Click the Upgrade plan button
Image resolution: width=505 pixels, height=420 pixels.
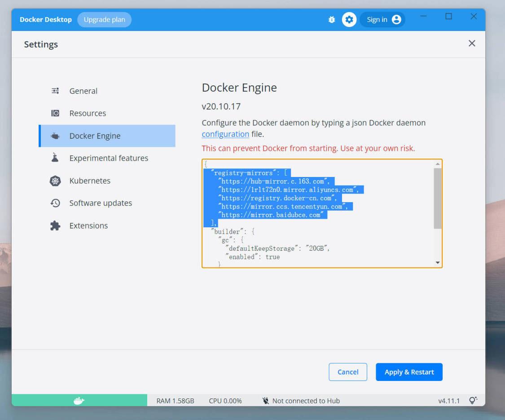coord(104,20)
